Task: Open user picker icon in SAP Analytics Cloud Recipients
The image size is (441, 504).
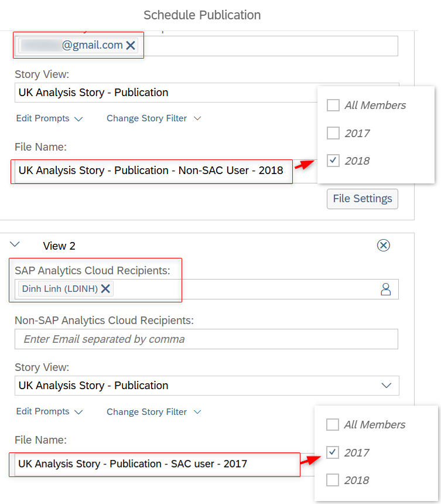Action: tap(385, 290)
